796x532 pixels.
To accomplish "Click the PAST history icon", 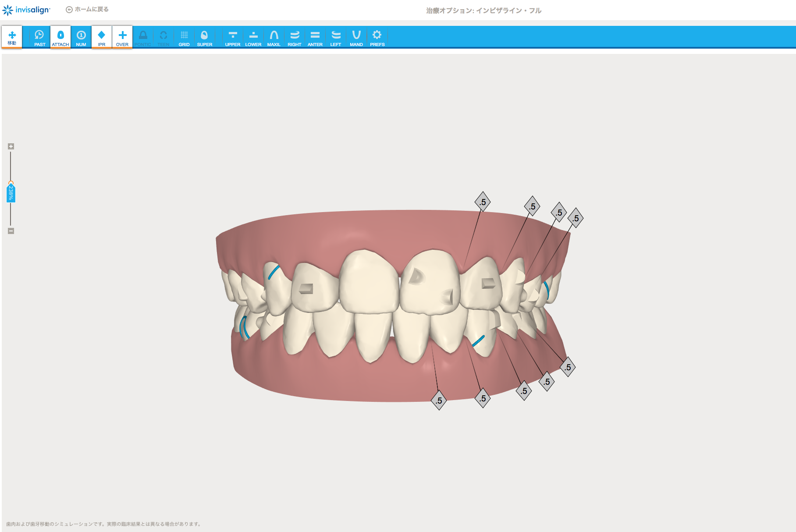I will (x=39, y=37).
